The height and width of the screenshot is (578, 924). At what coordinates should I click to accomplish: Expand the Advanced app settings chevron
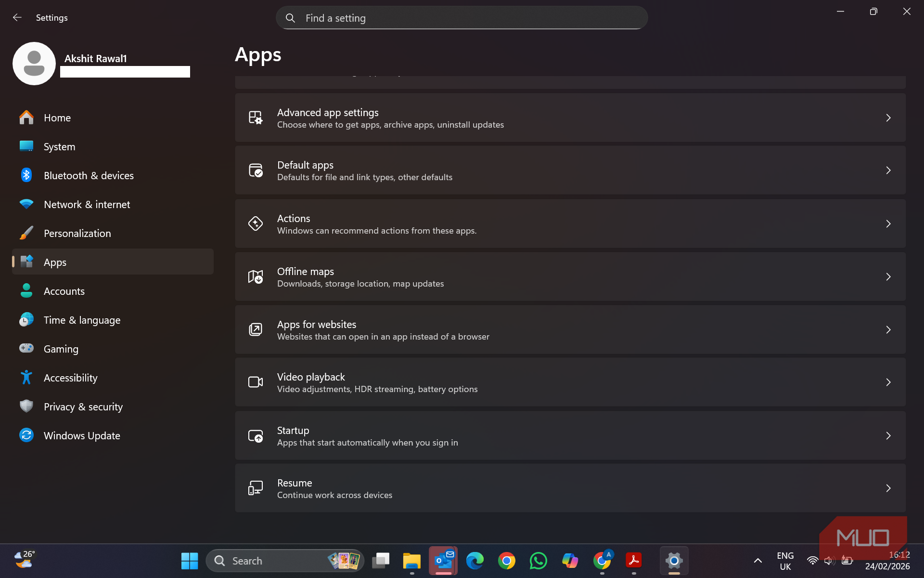(888, 118)
